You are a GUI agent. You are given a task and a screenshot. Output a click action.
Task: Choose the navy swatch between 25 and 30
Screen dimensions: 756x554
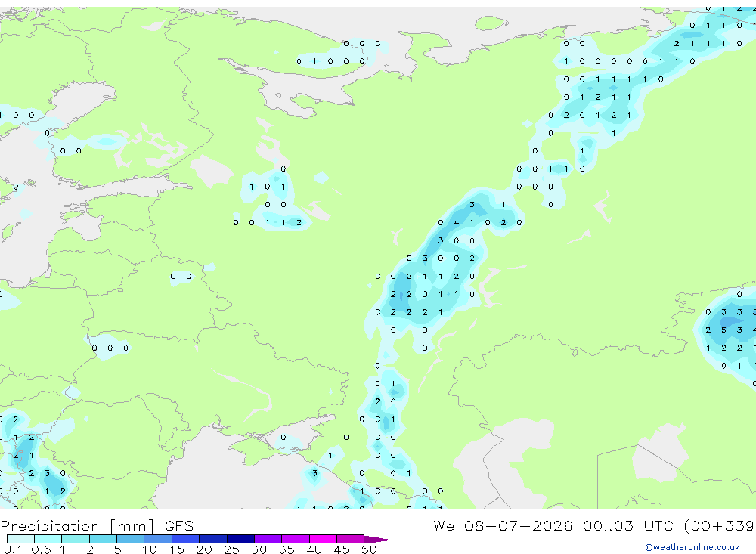coord(240,539)
